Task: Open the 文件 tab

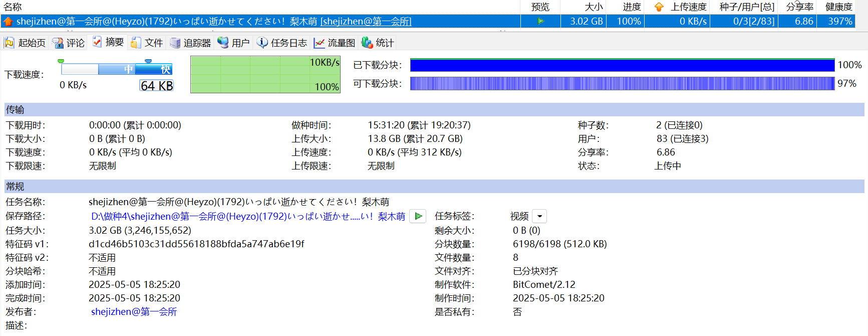Action: coord(147,43)
